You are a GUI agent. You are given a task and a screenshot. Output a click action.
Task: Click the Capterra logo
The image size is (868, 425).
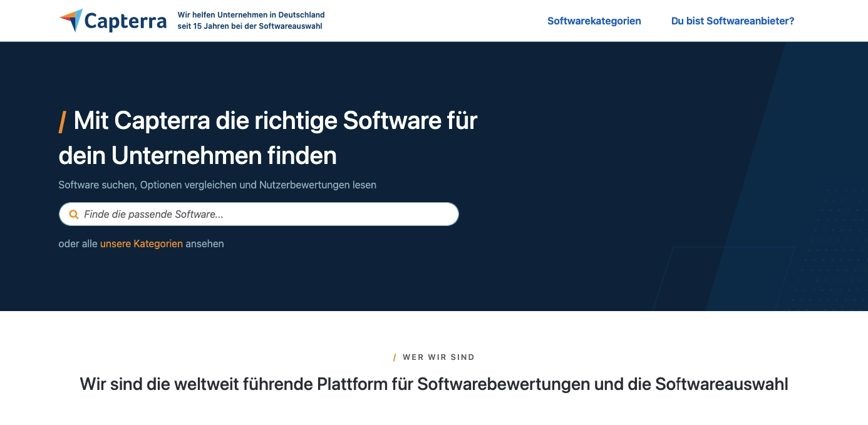pyautogui.click(x=113, y=21)
